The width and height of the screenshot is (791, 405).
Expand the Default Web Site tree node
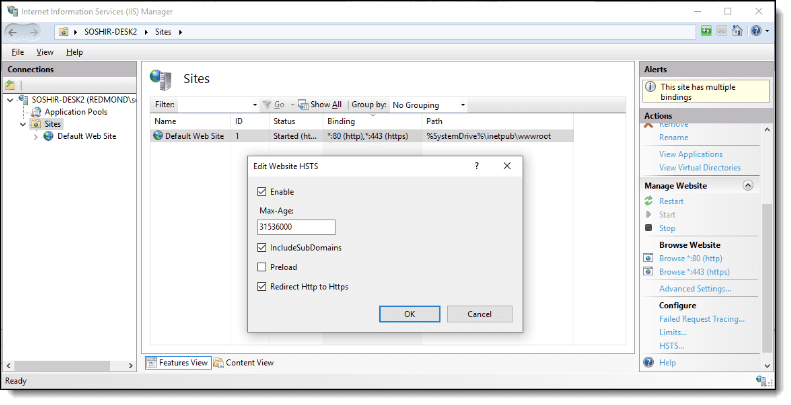click(x=35, y=136)
